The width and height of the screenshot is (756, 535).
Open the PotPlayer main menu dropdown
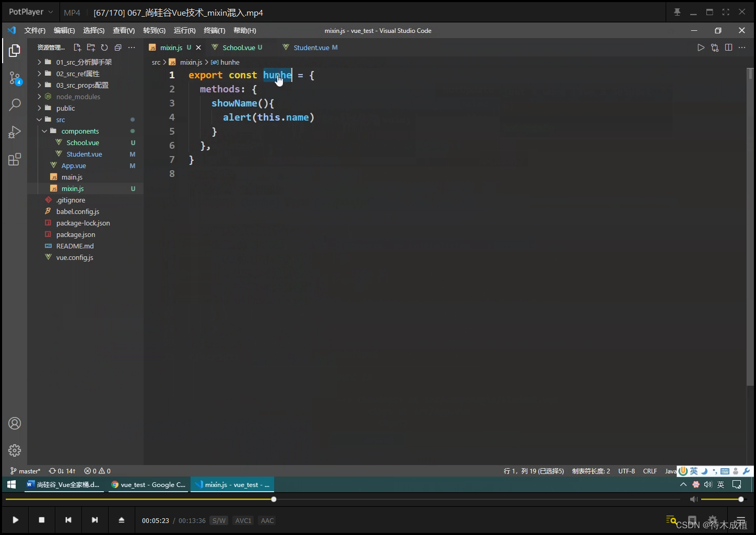(31, 12)
